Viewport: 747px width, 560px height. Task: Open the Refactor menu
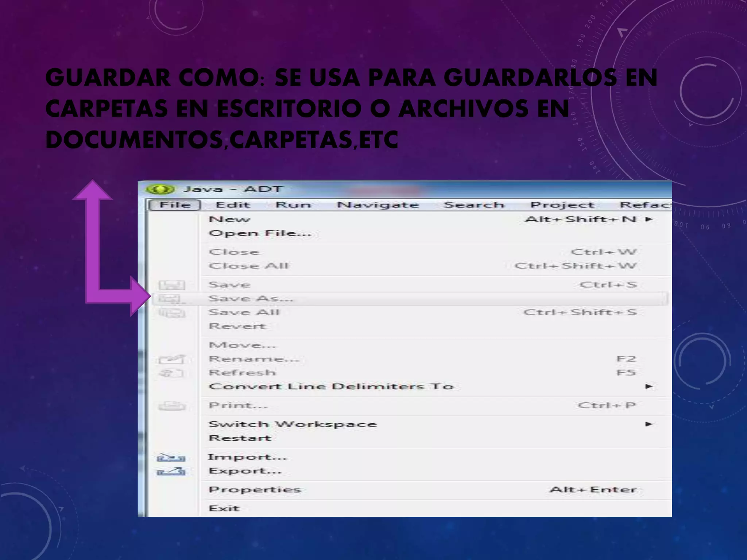click(x=646, y=205)
